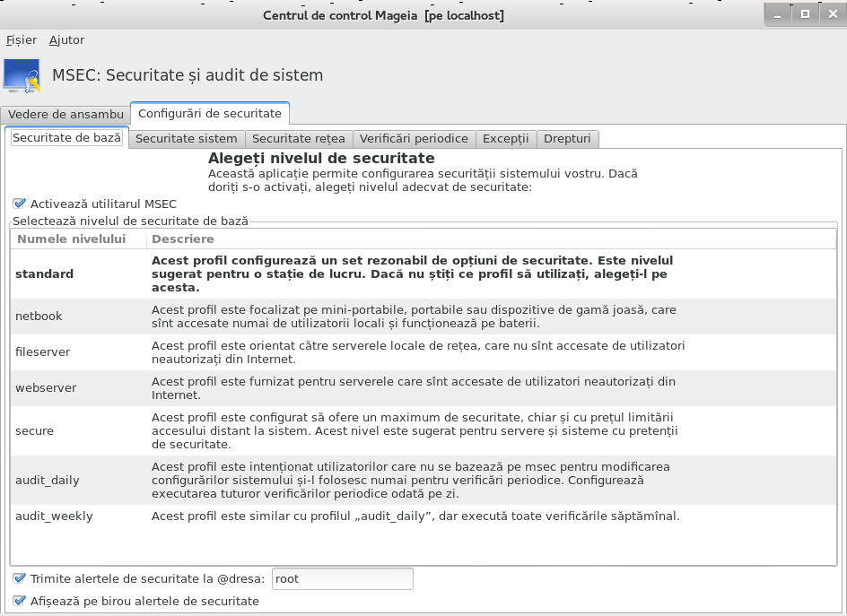This screenshot has height=616, width=847.
Task: Switch to Vedere de ansambu tab
Action: point(65,115)
